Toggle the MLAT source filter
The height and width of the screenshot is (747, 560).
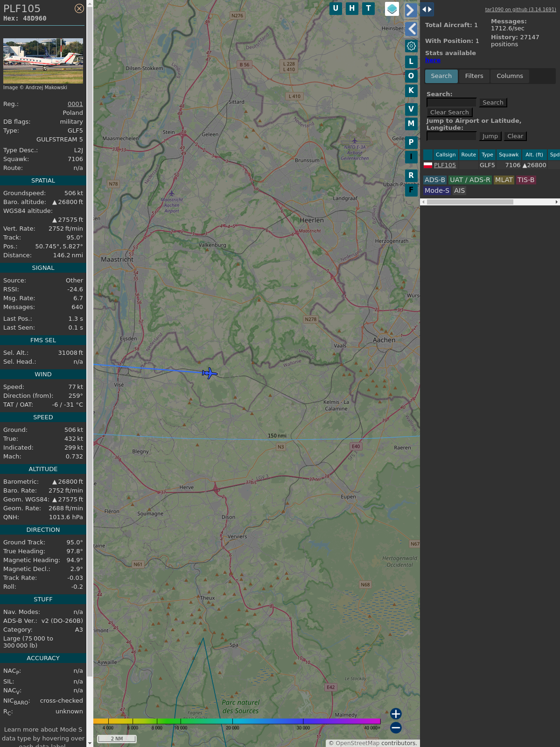pyautogui.click(x=504, y=180)
